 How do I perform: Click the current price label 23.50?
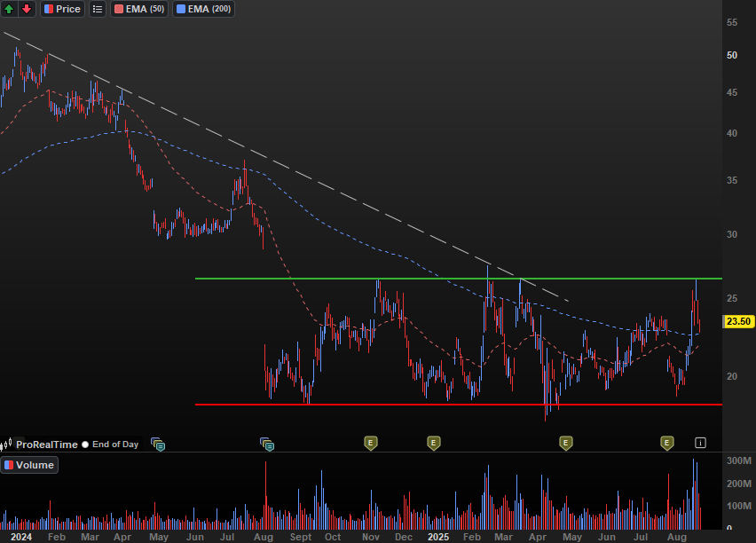pyautogui.click(x=738, y=321)
